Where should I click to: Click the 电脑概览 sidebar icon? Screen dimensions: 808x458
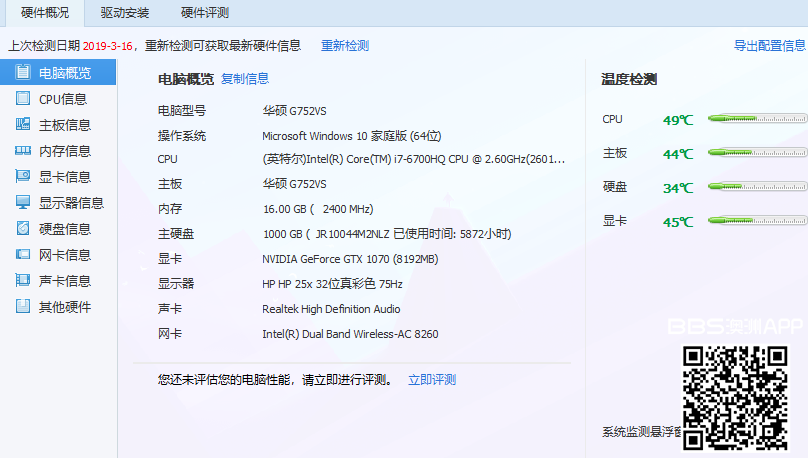tap(22, 73)
